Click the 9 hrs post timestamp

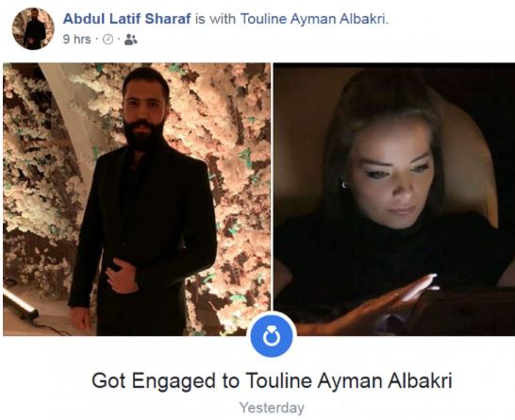[x=76, y=40]
